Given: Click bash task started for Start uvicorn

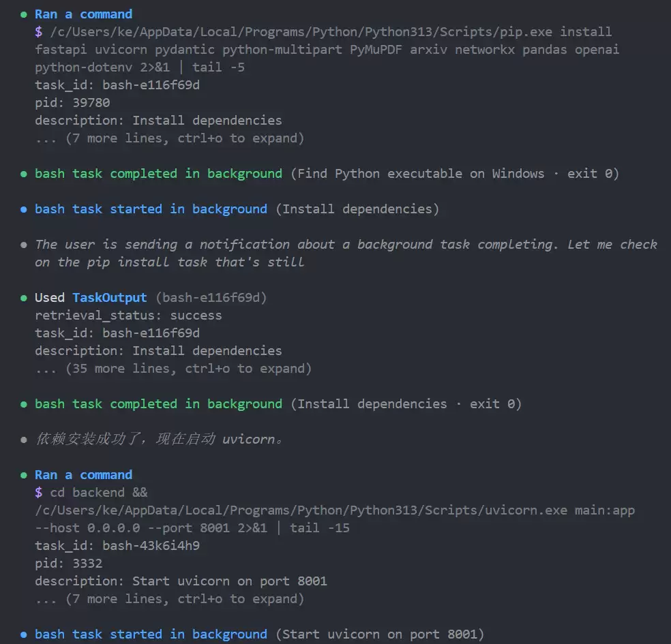Looking at the screenshot, I should (151, 634).
